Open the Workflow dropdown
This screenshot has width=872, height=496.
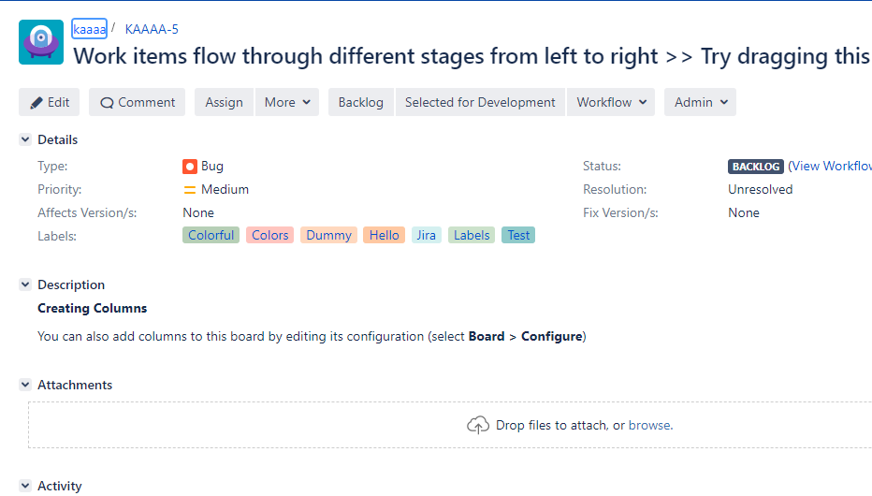[612, 102]
